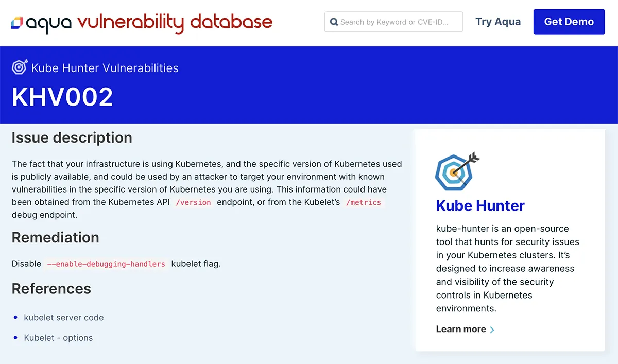The height and width of the screenshot is (364, 618).
Task: Click the Issue description heading
Action: coord(72,137)
